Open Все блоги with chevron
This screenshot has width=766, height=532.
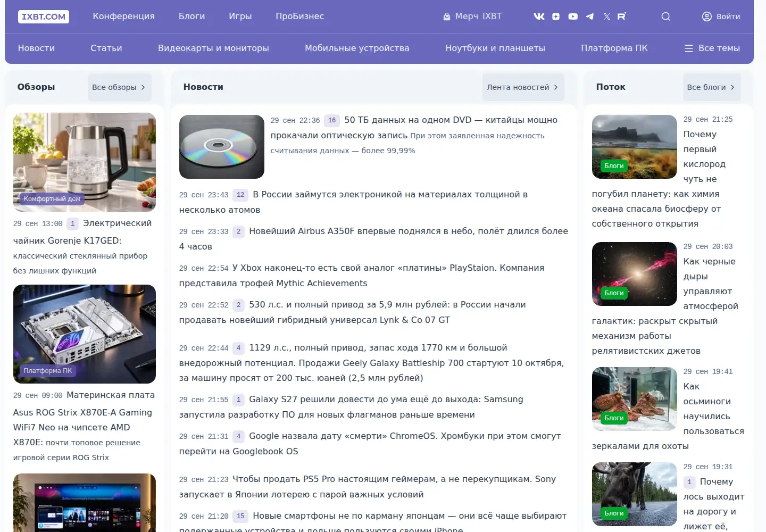pos(711,87)
